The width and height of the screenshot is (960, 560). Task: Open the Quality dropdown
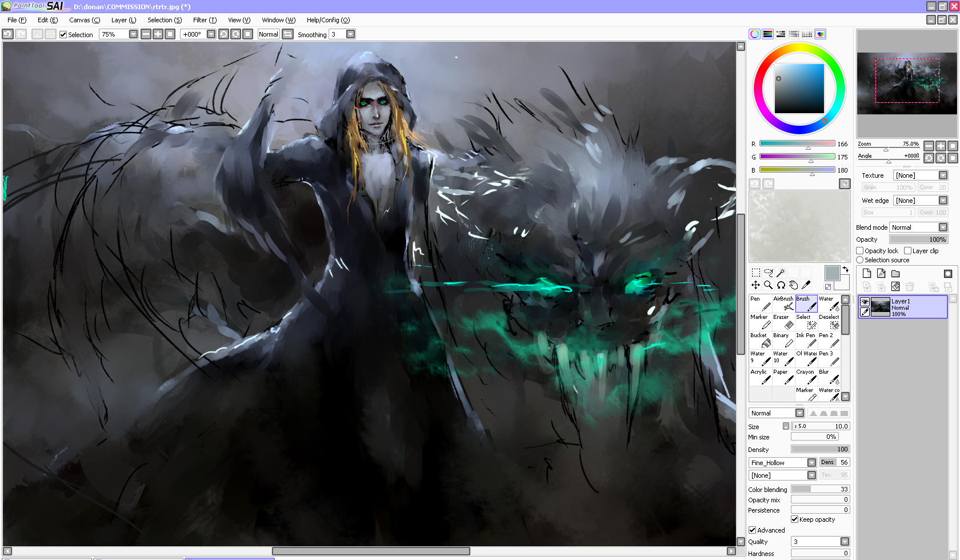[x=845, y=542]
